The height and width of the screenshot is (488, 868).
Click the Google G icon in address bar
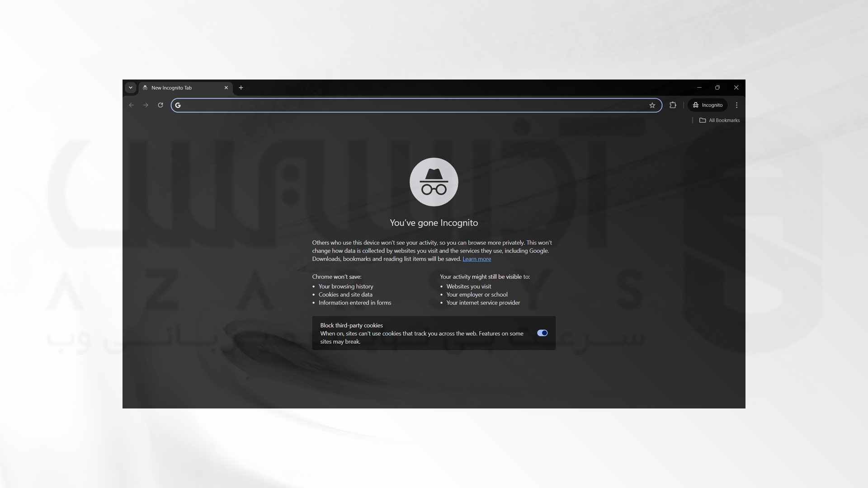(177, 105)
